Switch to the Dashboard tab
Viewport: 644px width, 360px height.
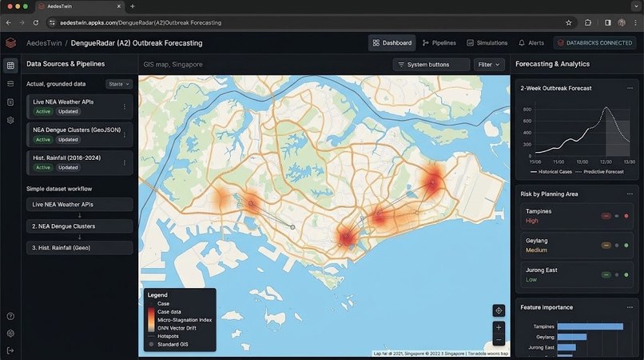(x=392, y=42)
